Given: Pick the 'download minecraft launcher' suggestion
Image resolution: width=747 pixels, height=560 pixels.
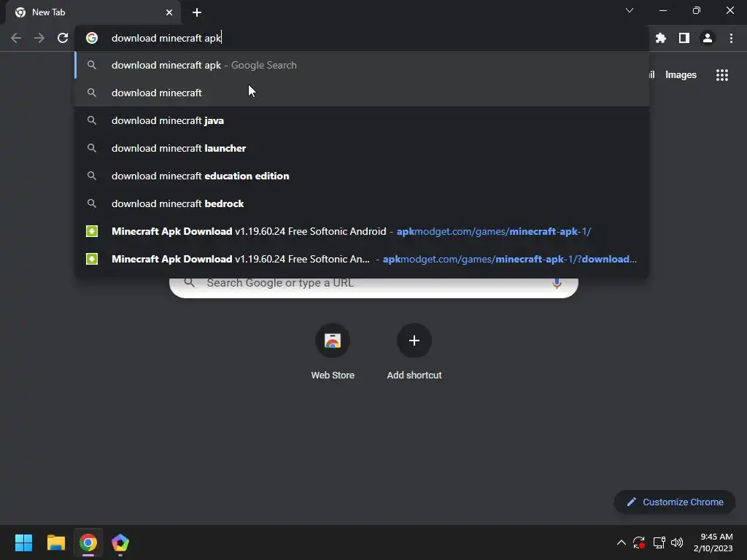Looking at the screenshot, I should coord(362,148).
